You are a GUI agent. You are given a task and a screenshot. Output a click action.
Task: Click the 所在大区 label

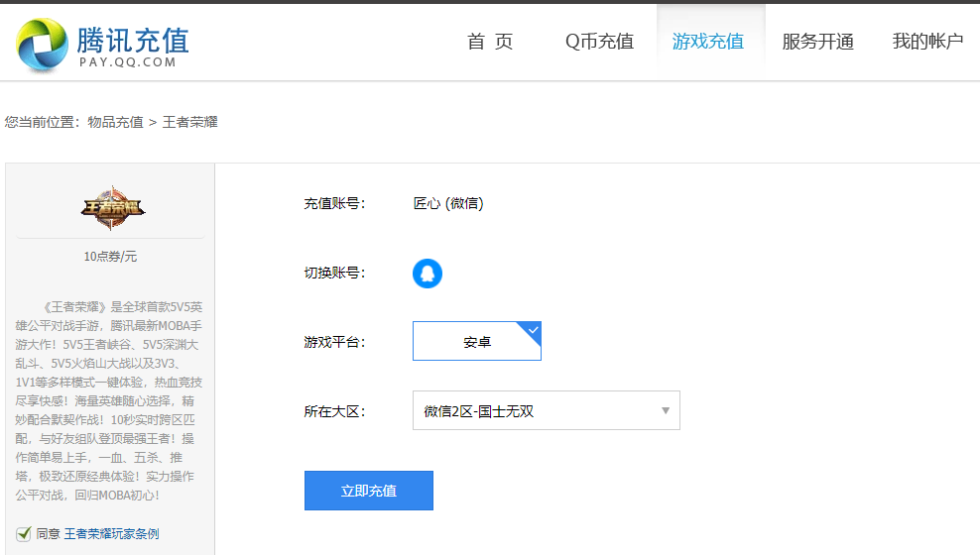tap(334, 411)
